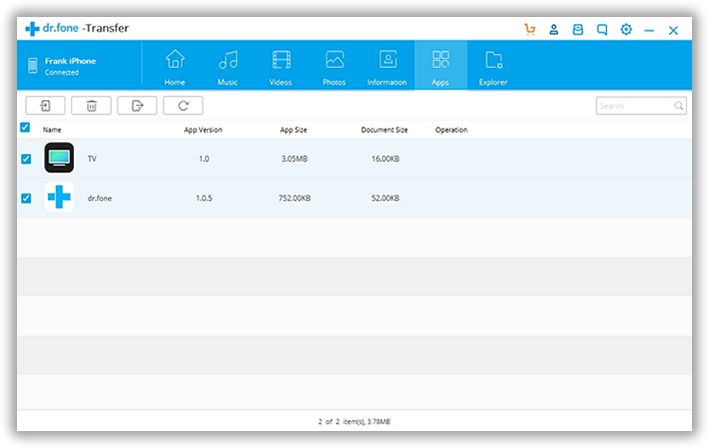Switch to the Music tab
Screen dimensions: 709x448
coord(227,67)
